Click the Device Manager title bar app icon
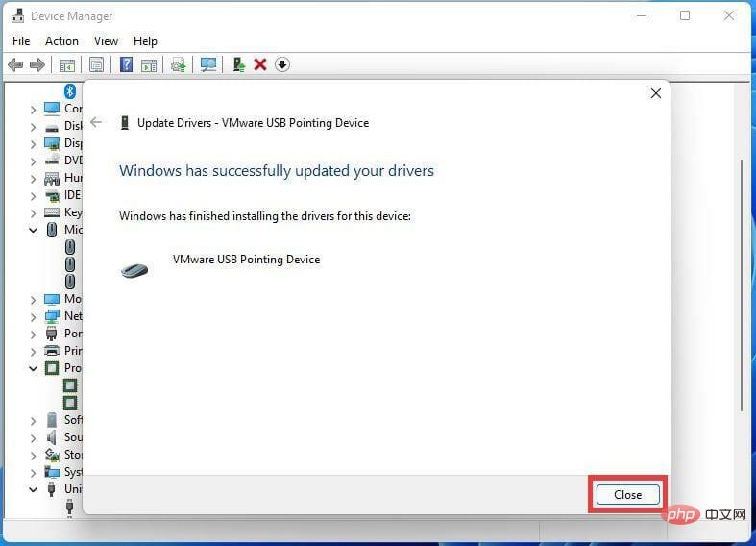The height and width of the screenshot is (546, 756). pos(18,16)
